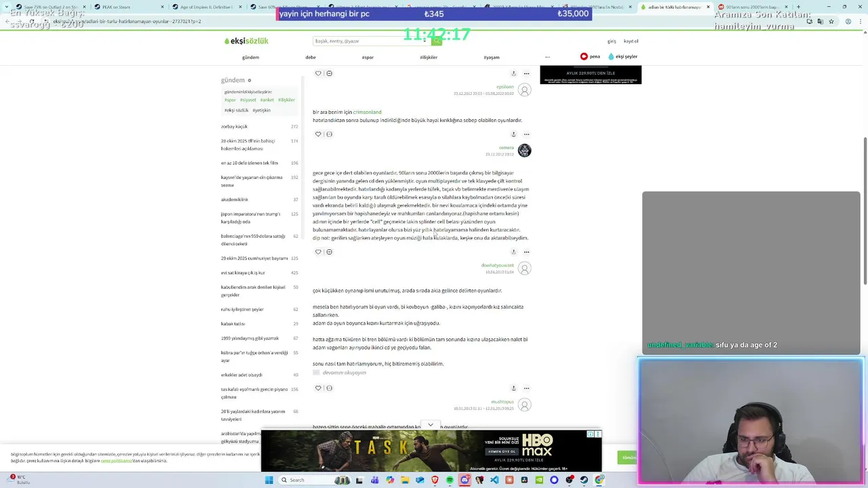Toggle the #spor personalization tag
The width and height of the screenshot is (868, 488).
point(230,100)
